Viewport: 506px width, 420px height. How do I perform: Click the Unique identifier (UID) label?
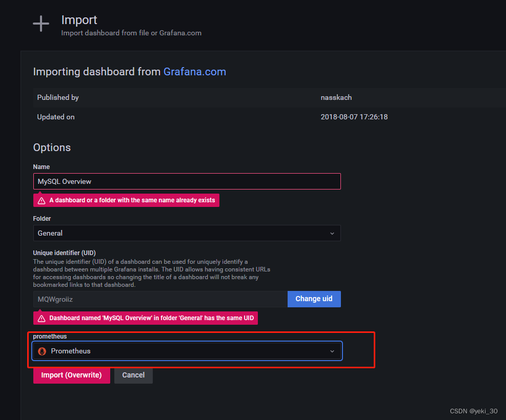pos(64,253)
